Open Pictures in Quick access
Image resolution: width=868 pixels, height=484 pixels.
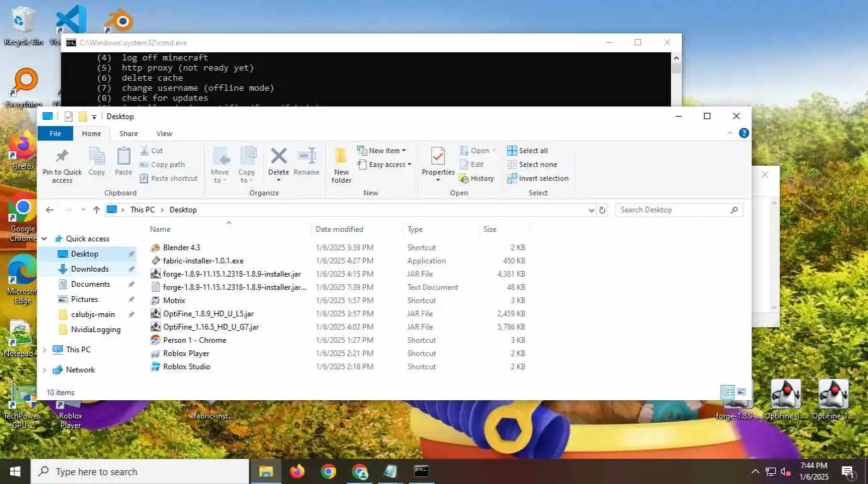click(85, 299)
